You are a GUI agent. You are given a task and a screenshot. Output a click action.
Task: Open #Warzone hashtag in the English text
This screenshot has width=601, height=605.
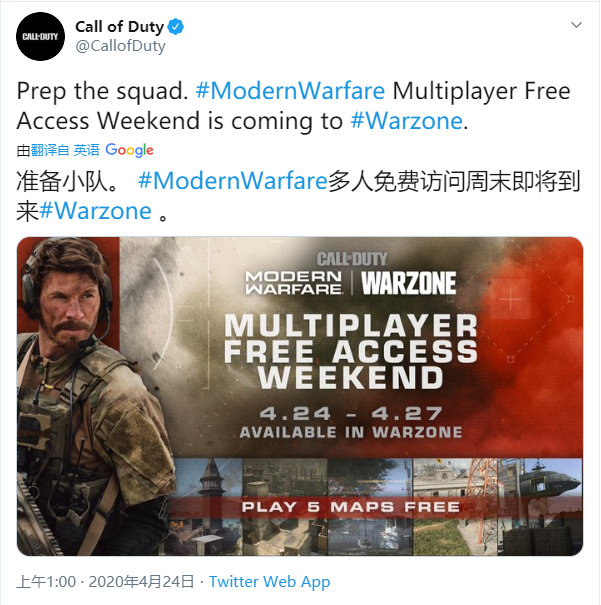click(x=407, y=121)
